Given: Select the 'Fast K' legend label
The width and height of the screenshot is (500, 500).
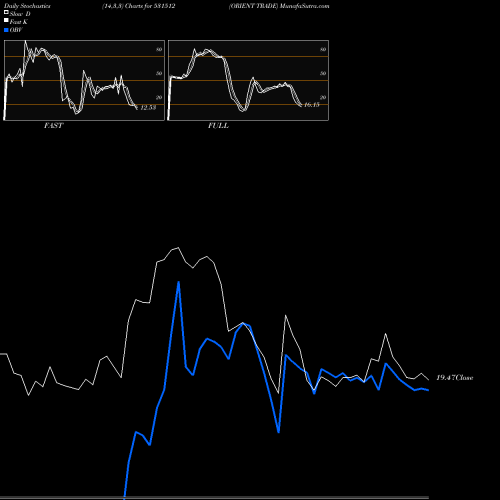Looking at the screenshot, I should point(19,22).
